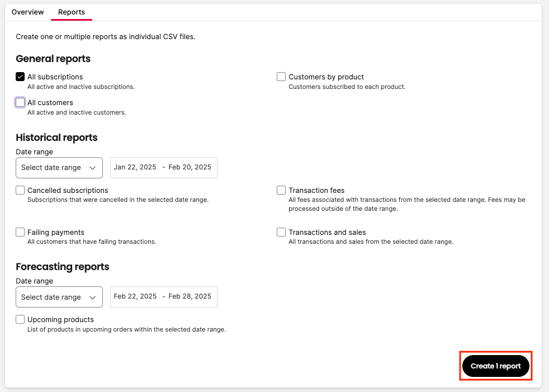This screenshot has height=392, width=549.
Task: Enable the Transactions and sales checkbox
Action: (281, 232)
